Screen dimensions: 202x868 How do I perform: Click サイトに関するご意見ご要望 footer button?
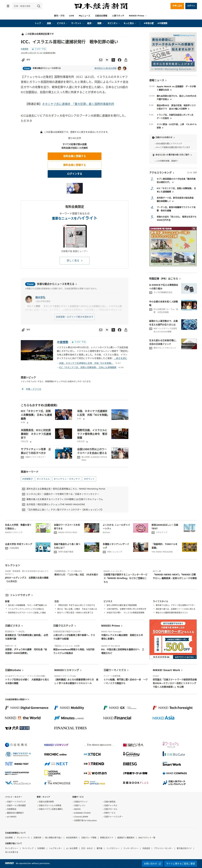click(180, 863)
